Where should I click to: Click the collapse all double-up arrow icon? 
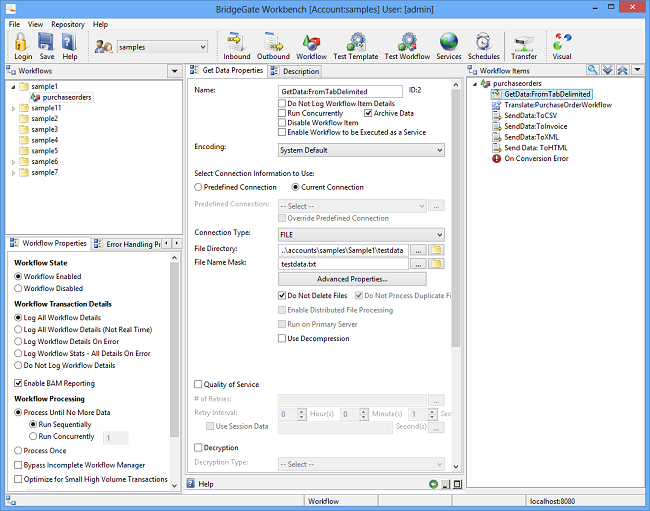click(x=622, y=70)
